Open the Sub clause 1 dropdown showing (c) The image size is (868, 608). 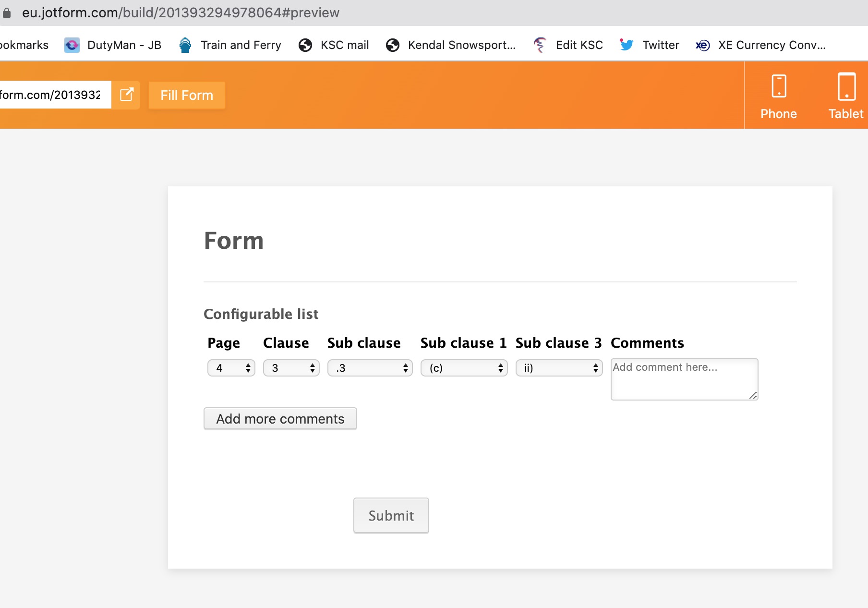464,368
